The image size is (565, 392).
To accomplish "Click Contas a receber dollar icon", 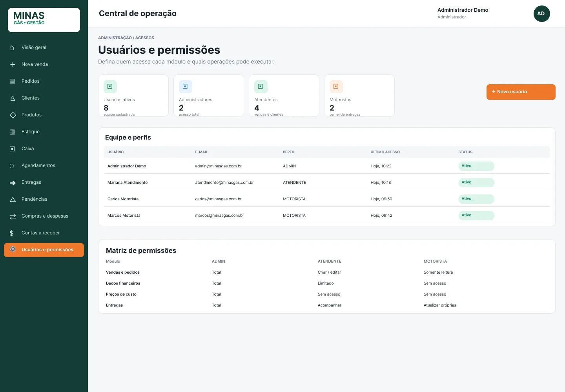I will point(12,233).
